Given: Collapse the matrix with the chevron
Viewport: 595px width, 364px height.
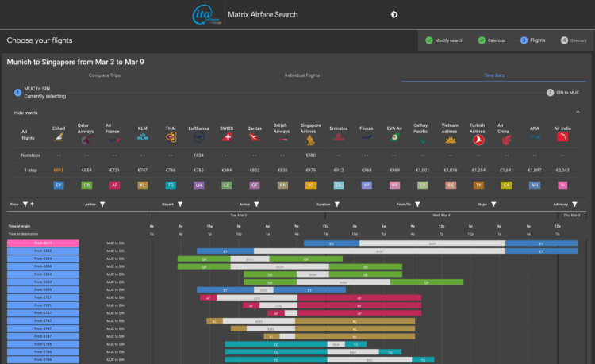Looking at the screenshot, I should [x=577, y=113].
